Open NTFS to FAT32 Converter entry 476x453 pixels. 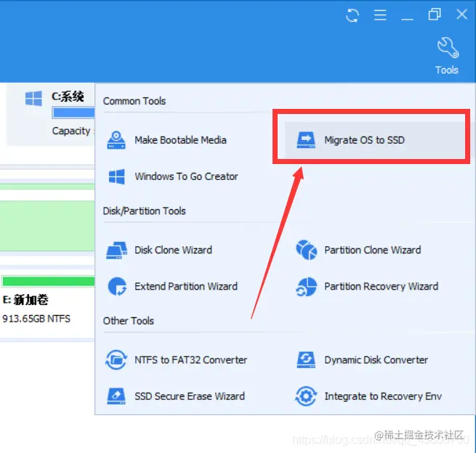tap(190, 360)
